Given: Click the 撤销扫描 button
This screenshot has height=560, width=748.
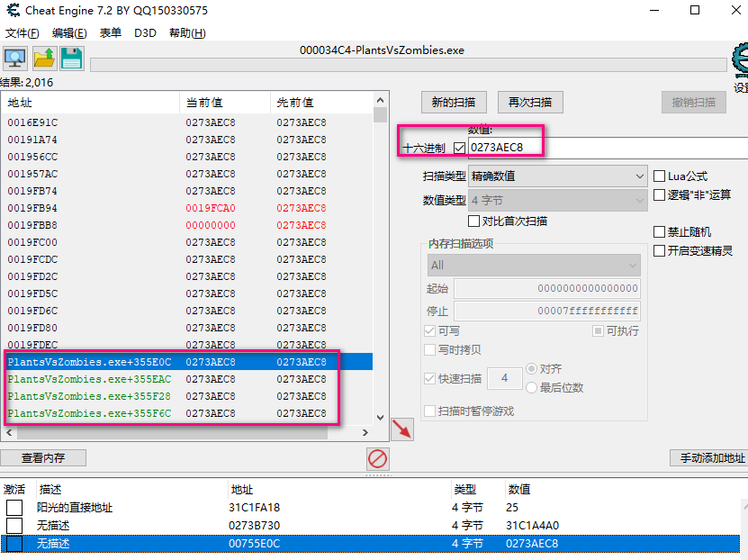Looking at the screenshot, I should tap(694, 102).
